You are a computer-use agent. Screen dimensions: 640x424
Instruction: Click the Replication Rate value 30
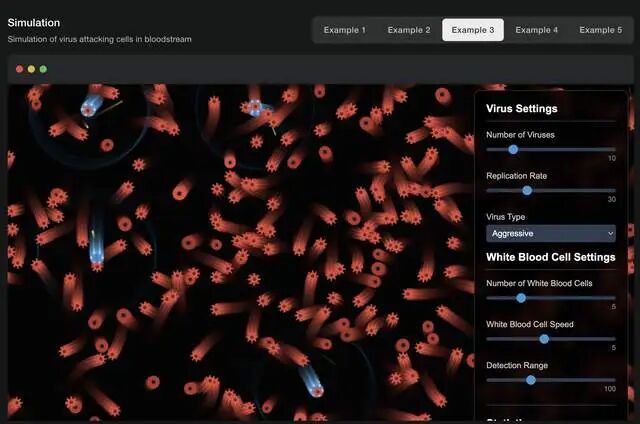tap(611, 199)
